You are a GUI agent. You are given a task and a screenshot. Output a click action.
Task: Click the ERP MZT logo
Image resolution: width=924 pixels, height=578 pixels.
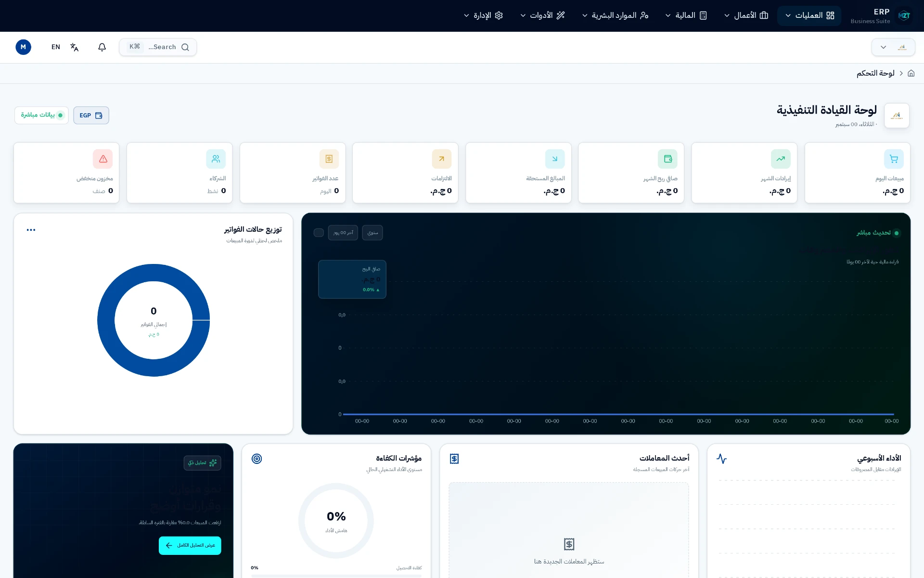click(904, 16)
